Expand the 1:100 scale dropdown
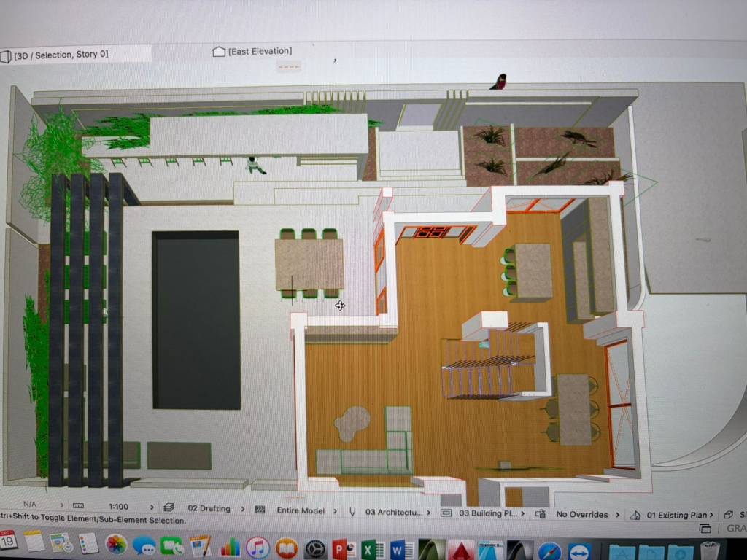 tap(152, 507)
